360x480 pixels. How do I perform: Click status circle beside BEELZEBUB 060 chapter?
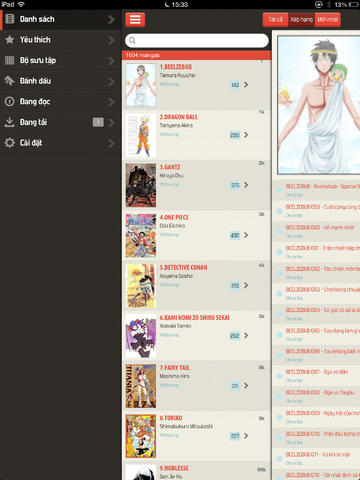coord(279,232)
